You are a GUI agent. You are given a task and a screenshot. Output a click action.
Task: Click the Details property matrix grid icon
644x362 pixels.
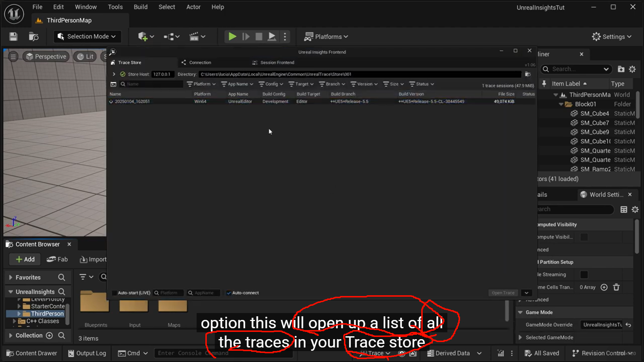624,209
